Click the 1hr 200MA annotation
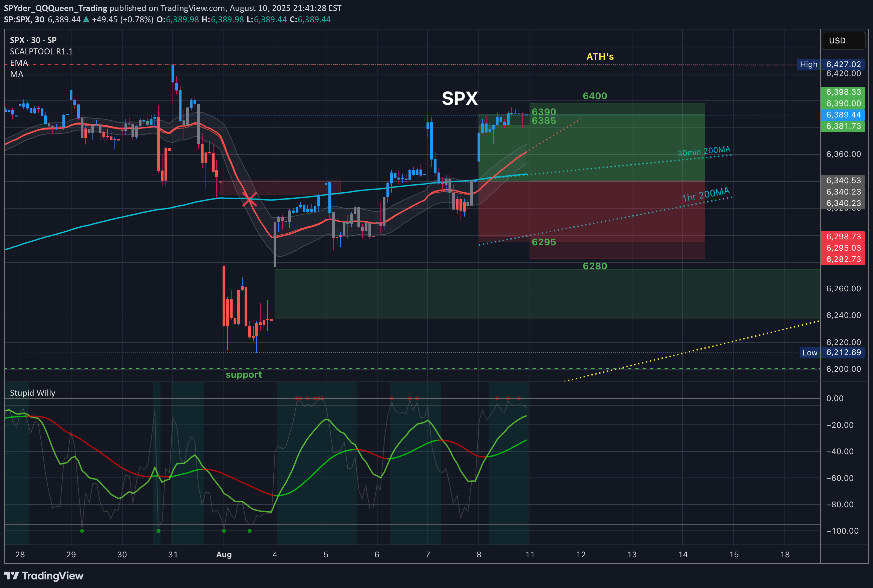Image resolution: width=873 pixels, height=588 pixels. [x=706, y=194]
